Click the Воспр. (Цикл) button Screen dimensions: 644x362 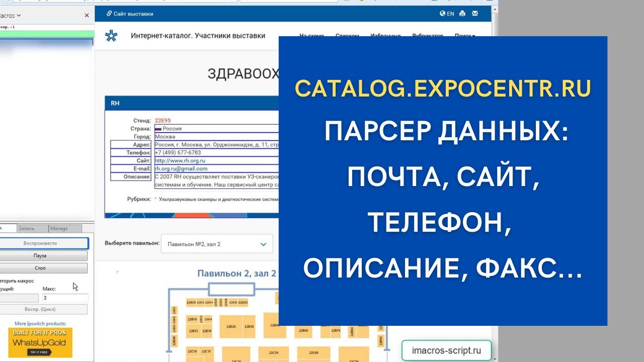[x=43, y=309]
